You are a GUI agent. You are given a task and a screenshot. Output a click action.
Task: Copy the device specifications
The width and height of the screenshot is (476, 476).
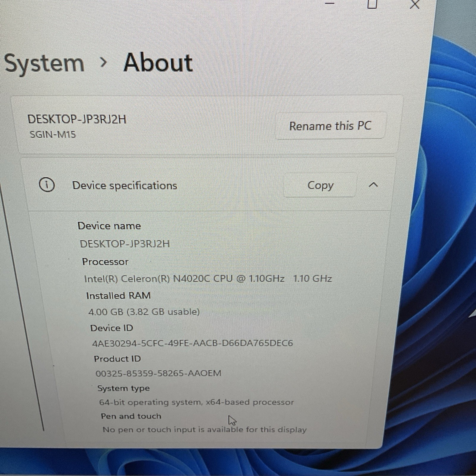tap(320, 185)
